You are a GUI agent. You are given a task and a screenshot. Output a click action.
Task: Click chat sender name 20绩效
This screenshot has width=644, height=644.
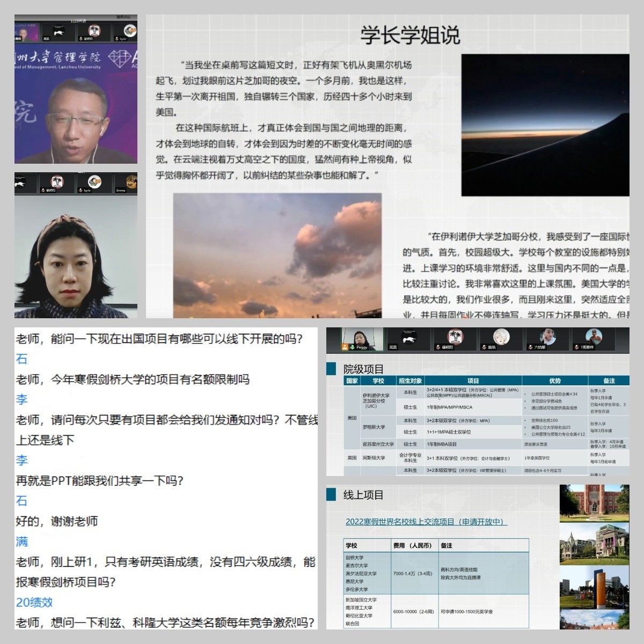(34, 602)
